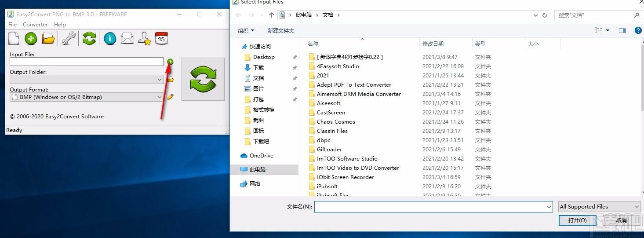The height and width of the screenshot is (238, 644).
Task: Click the small green arrows Convert toolbar icon
Action: [x=89, y=39]
